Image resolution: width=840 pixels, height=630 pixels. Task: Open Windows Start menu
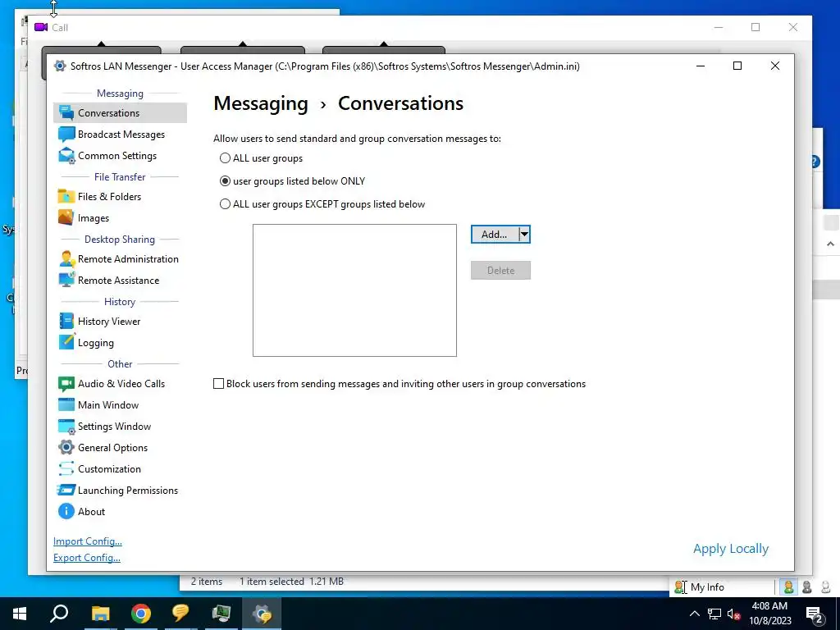click(x=20, y=614)
